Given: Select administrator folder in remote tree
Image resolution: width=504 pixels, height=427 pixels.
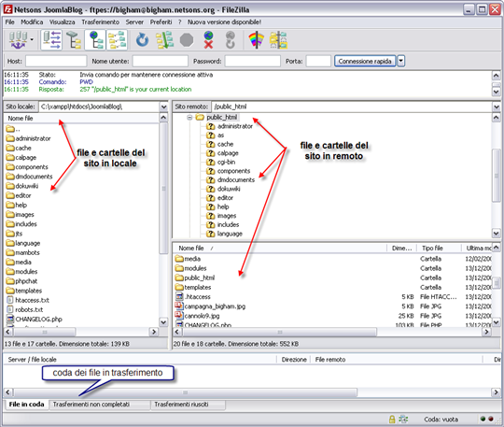Looking at the screenshot, I should pyautogui.click(x=235, y=126).
